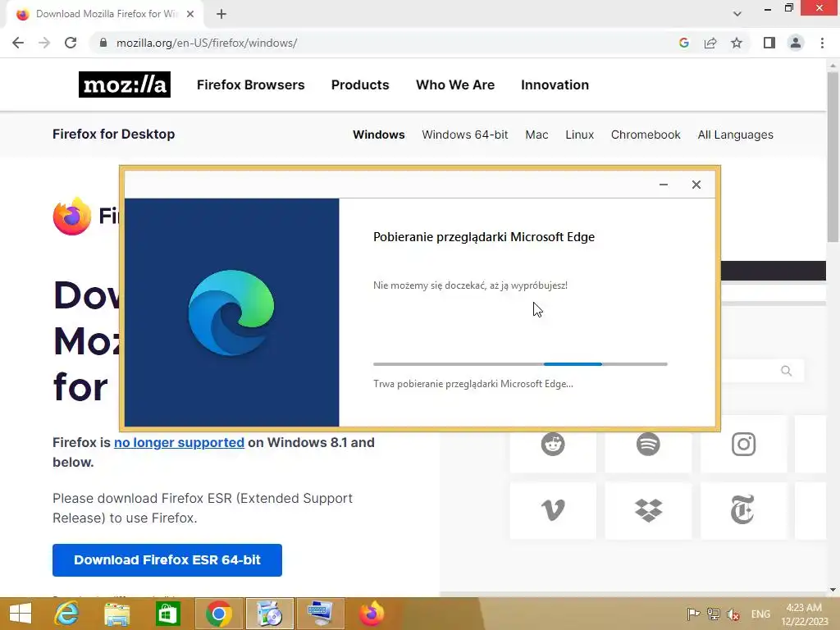Close the Download Mozilla Firefox tab
Screen dimensions: 840x630
190,14
